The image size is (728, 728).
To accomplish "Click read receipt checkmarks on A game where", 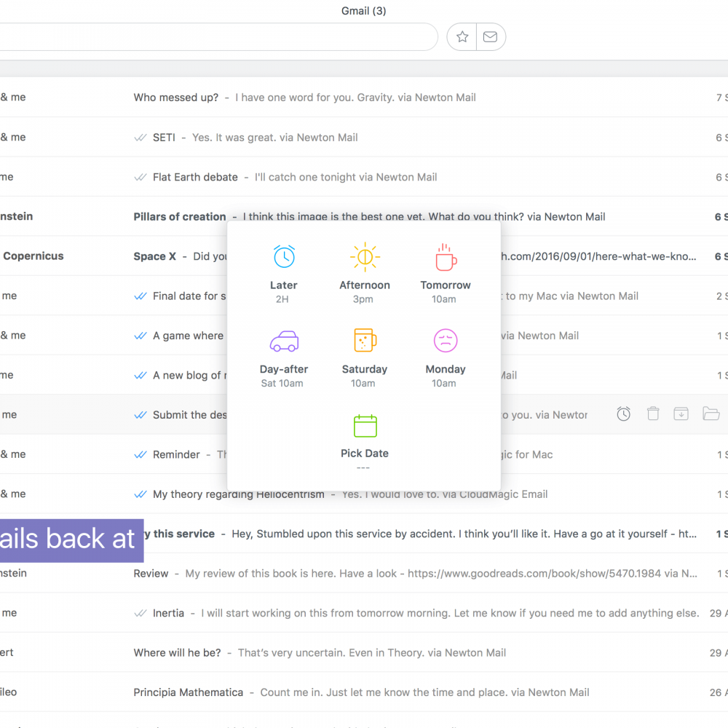I will 141,335.
